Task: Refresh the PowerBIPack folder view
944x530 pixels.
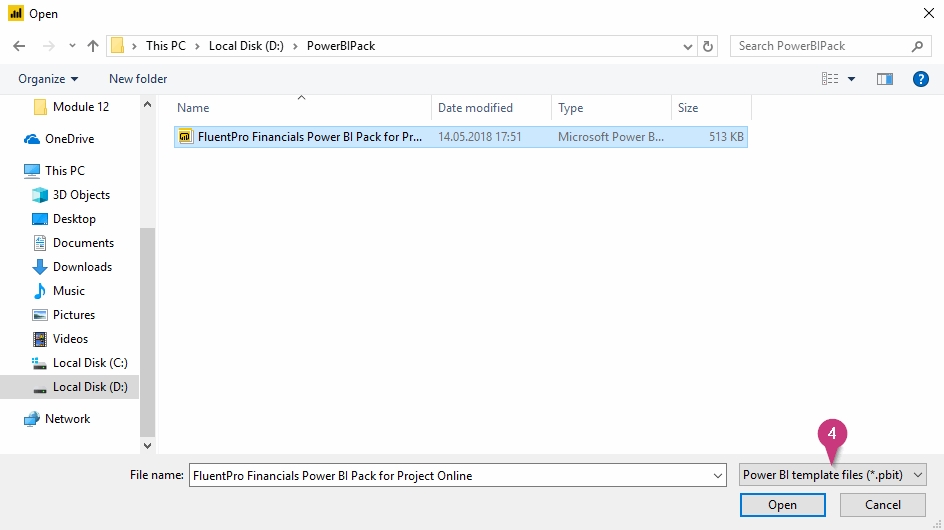Action: pos(708,46)
